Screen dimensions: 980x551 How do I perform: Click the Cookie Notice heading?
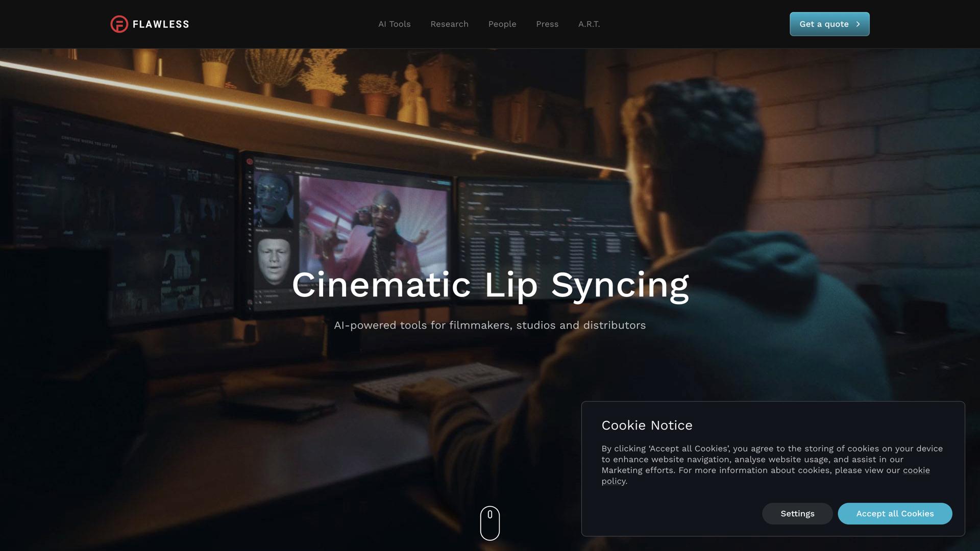click(x=647, y=425)
